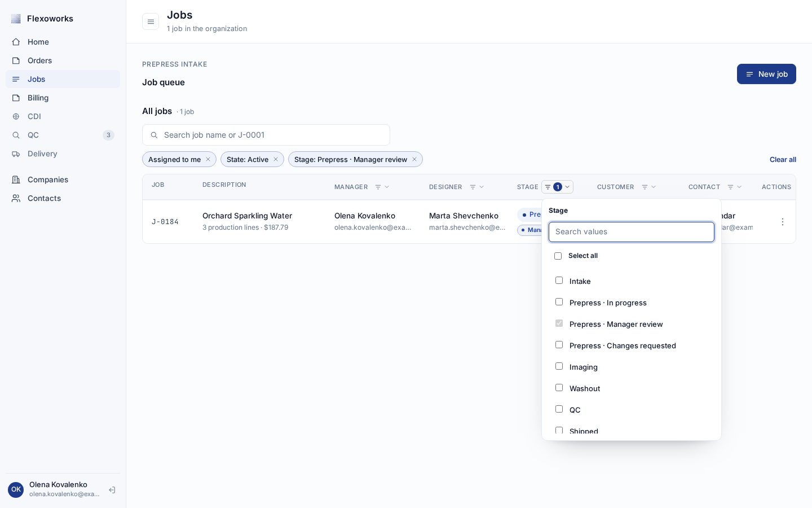The width and height of the screenshot is (812, 508).
Task: Click the Description column header
Action: pos(224,185)
